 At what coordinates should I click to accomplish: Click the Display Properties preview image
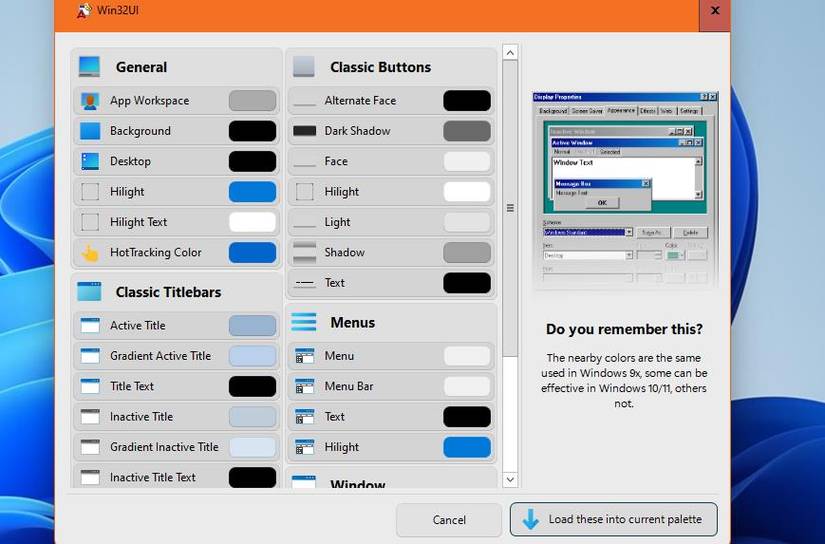(625, 190)
